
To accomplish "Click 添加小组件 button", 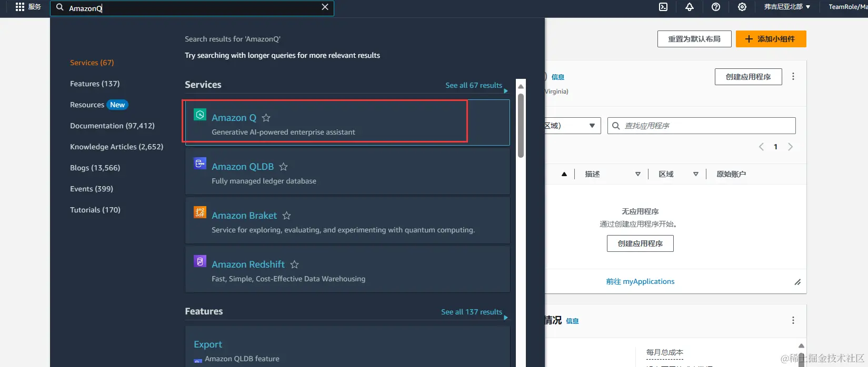I will coord(771,39).
